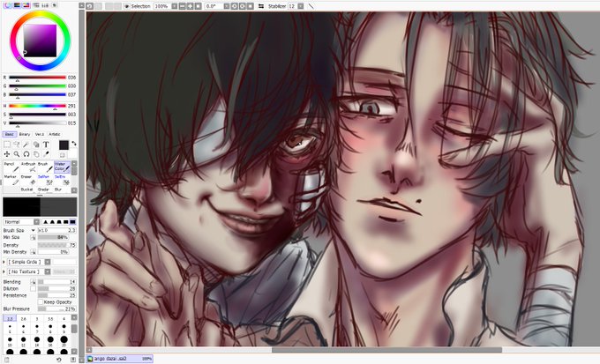This screenshot has height=364, width=600.
Task: Open the 100% zoom level dropdown
Action: (x=175, y=6)
